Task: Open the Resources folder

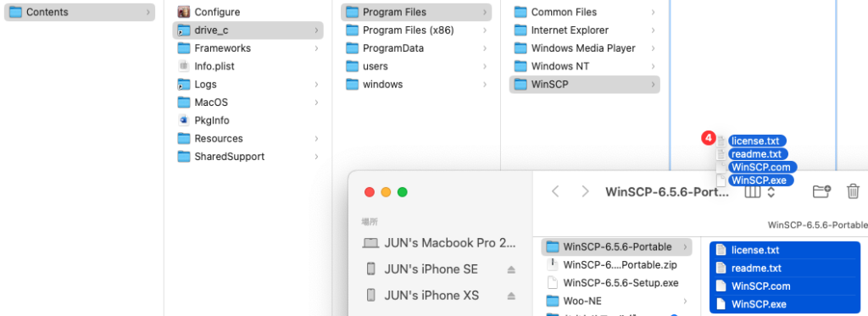Action: (x=248, y=138)
